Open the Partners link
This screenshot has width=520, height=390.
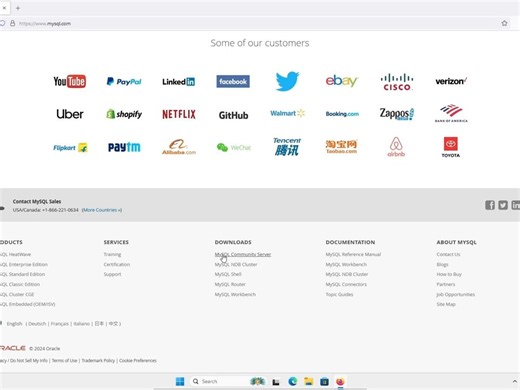446,284
